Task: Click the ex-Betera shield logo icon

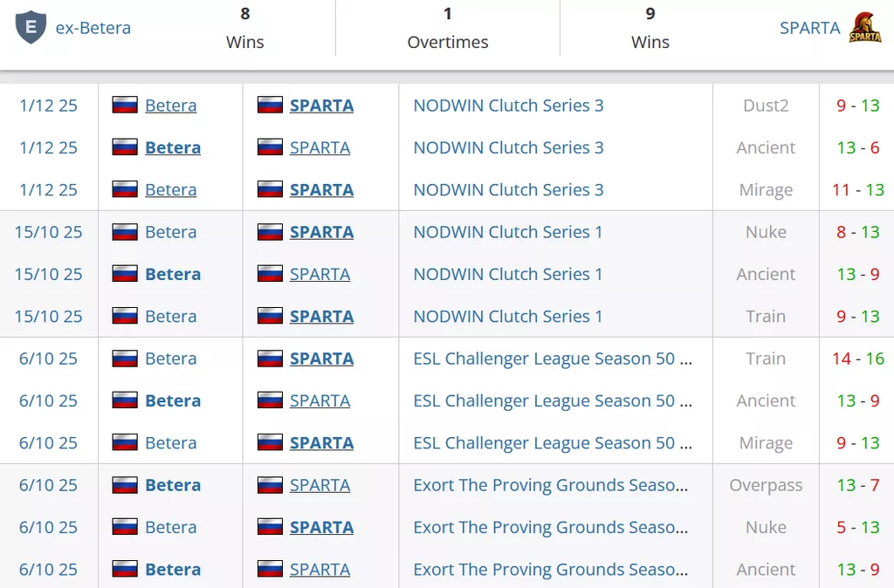Action: pyautogui.click(x=31, y=27)
